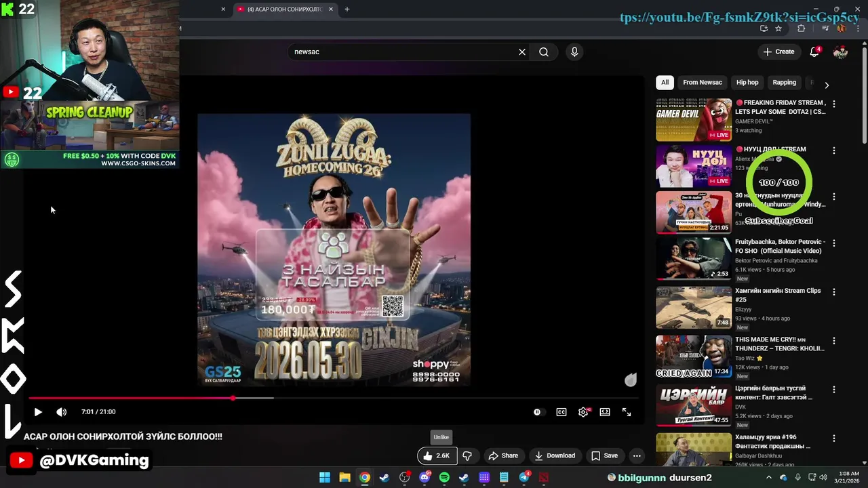Open the clock showing 1:08 AM

(x=848, y=477)
